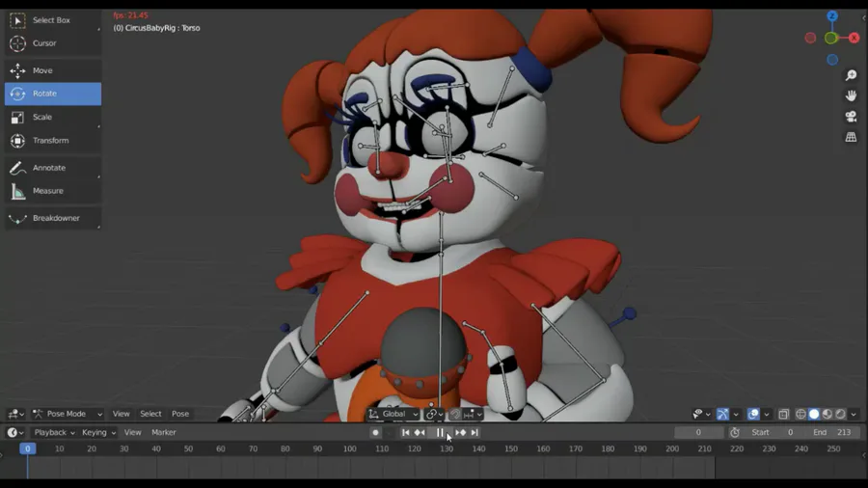This screenshot has width=868, height=488.
Task: Pick the Scale tool
Action: tap(53, 118)
